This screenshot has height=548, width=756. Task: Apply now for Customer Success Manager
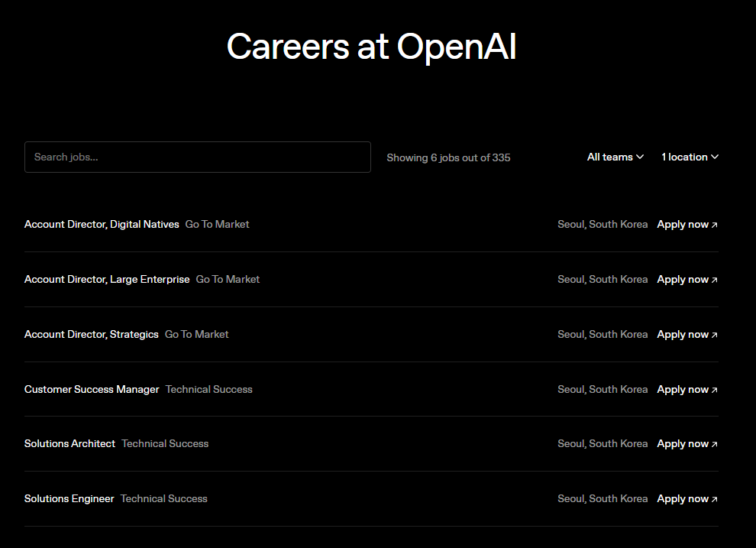tap(687, 389)
